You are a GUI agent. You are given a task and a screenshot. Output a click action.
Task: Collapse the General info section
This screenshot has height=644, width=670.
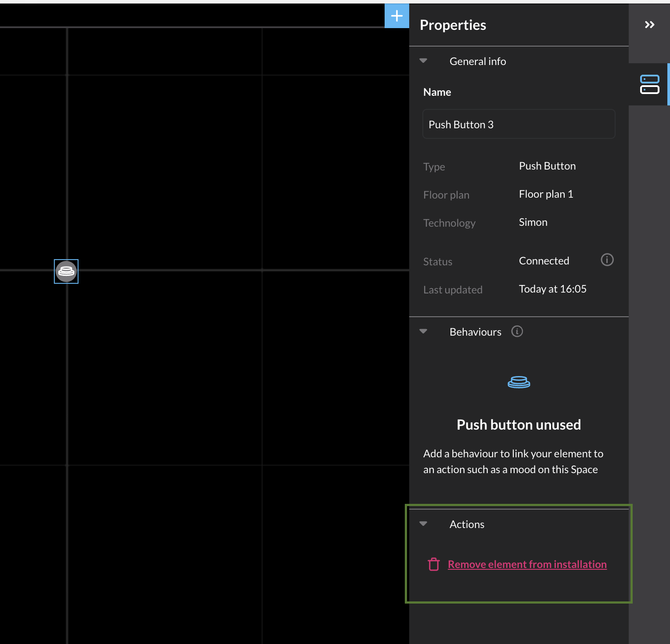[x=423, y=61]
